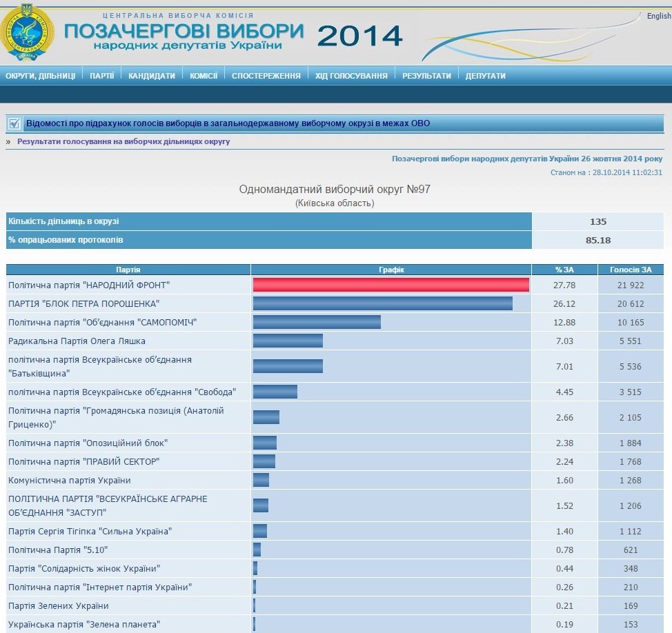Click the 20 612 votes value
This screenshot has height=633, width=672.
tap(631, 303)
